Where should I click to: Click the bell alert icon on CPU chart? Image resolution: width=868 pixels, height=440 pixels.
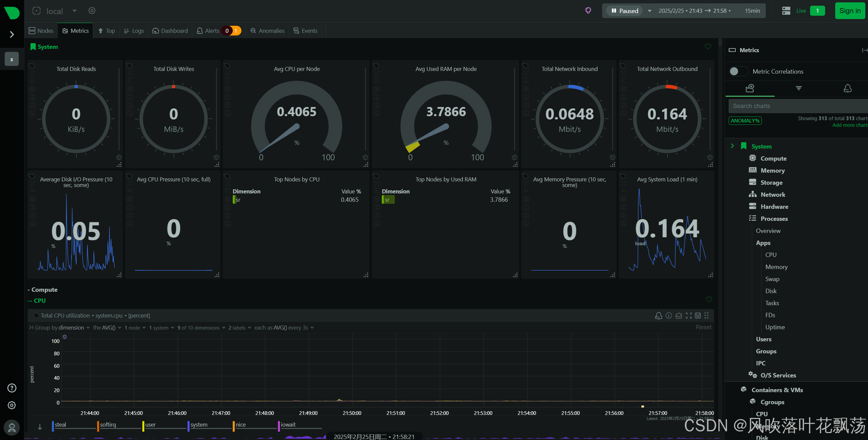click(658, 316)
